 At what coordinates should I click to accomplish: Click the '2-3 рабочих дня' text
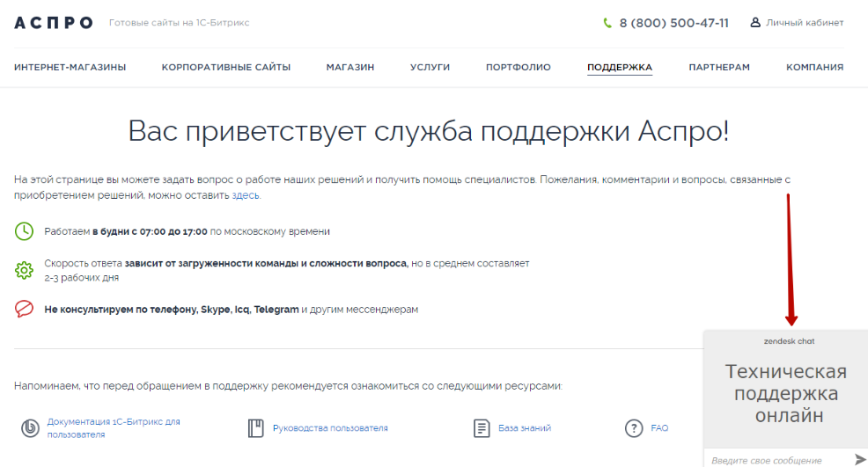tap(81, 278)
